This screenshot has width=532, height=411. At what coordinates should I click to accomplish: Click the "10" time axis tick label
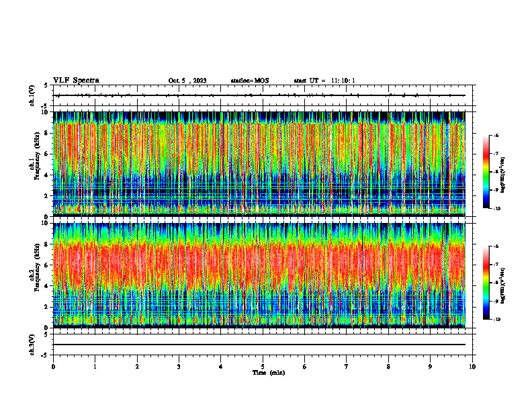coord(472,367)
